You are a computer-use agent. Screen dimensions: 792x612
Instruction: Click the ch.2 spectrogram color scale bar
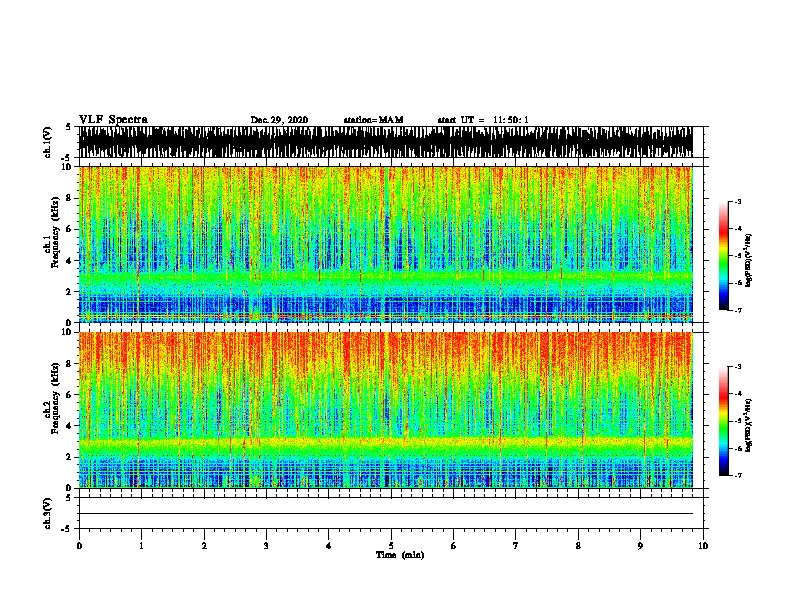tap(724, 421)
